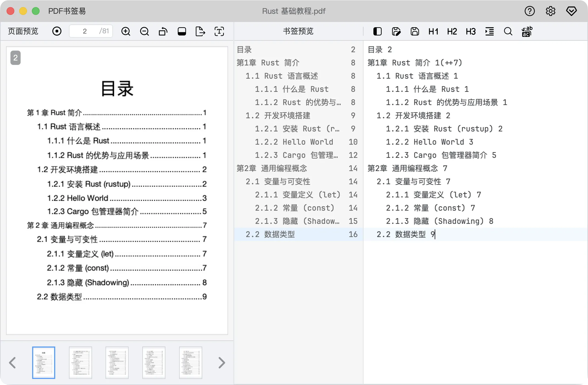Open the text translation/replace tool

526,31
